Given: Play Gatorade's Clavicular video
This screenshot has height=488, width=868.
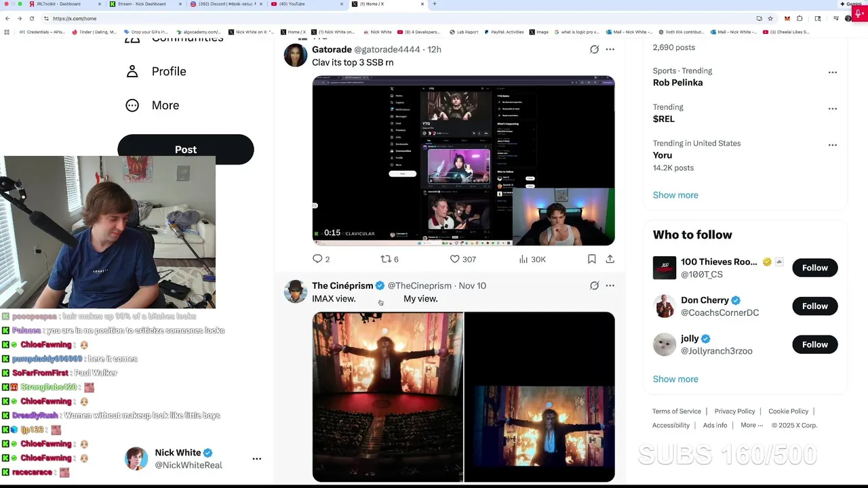Looking at the screenshot, I should (463, 161).
